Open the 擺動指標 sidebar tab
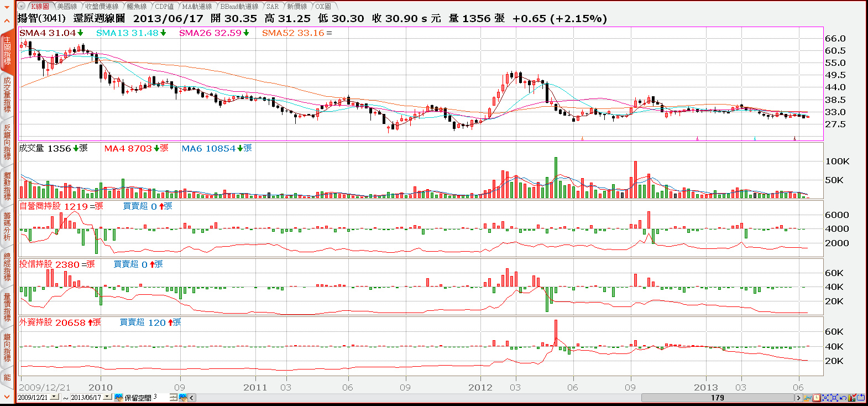This screenshot has width=868, height=406. coord(7,185)
